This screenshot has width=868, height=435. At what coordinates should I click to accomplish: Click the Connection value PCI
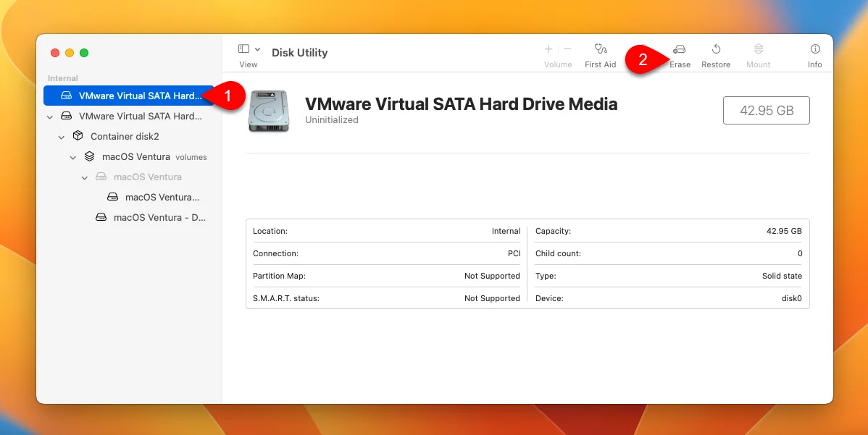pyautogui.click(x=514, y=254)
